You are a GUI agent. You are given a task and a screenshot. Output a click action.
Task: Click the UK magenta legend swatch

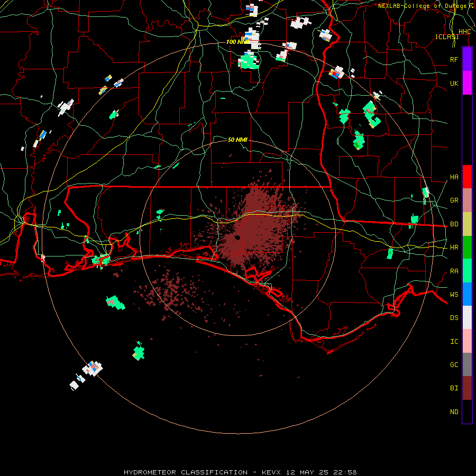pos(467,83)
